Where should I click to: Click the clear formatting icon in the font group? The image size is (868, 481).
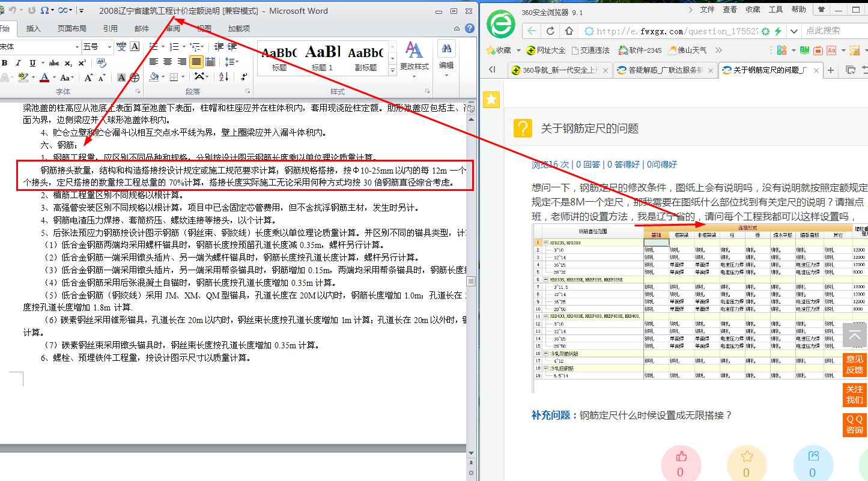pyautogui.click(x=102, y=63)
